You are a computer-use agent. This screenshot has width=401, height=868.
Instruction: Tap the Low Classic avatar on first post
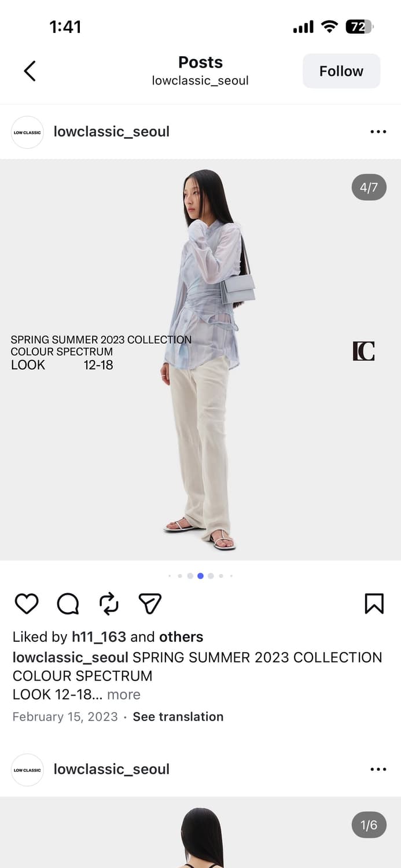click(27, 132)
